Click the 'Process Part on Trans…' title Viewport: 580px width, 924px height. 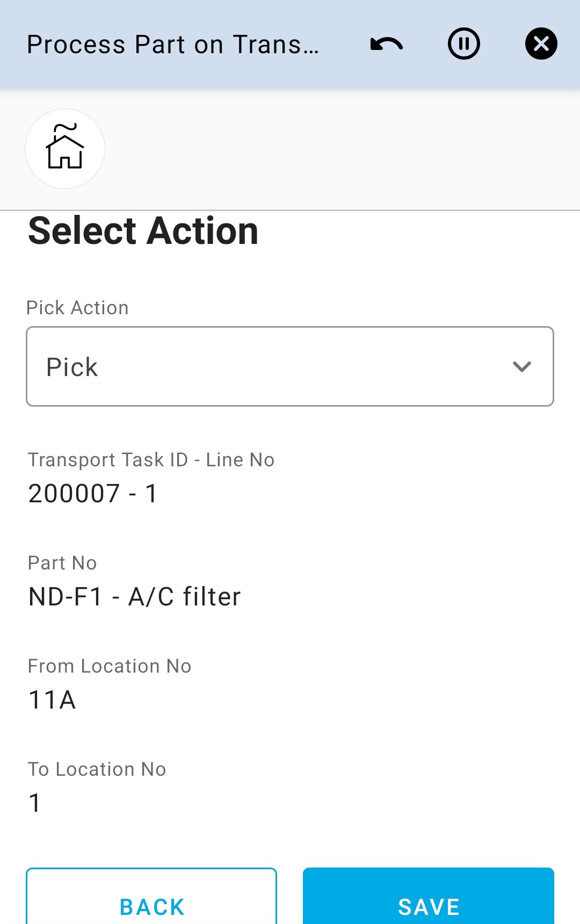(x=173, y=45)
